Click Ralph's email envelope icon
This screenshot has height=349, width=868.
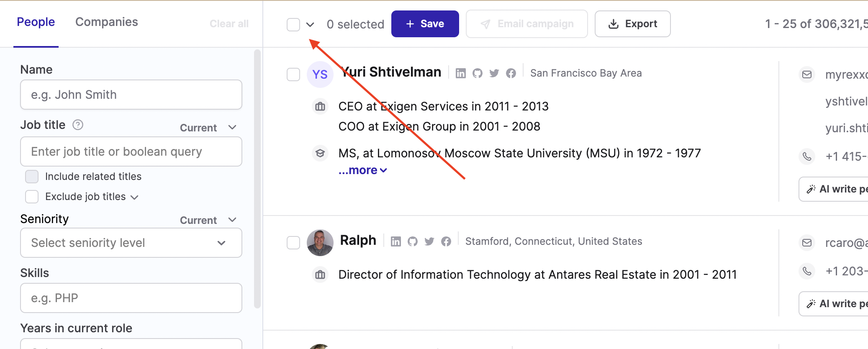tap(806, 243)
